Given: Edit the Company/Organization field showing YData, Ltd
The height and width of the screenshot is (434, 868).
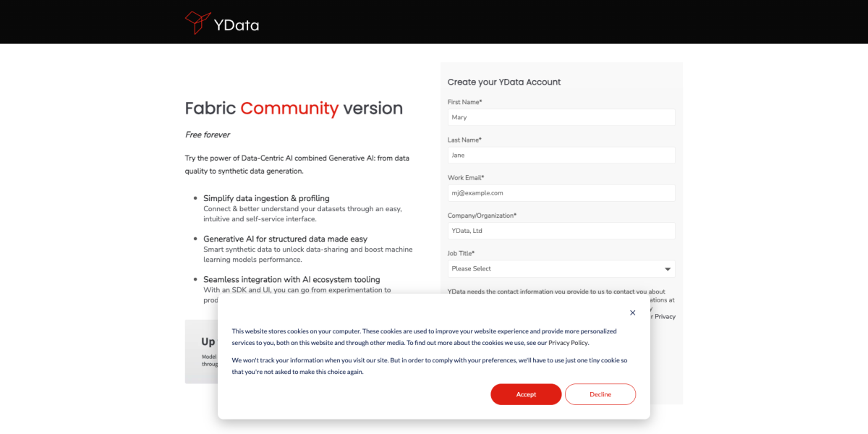Looking at the screenshot, I should coord(561,230).
